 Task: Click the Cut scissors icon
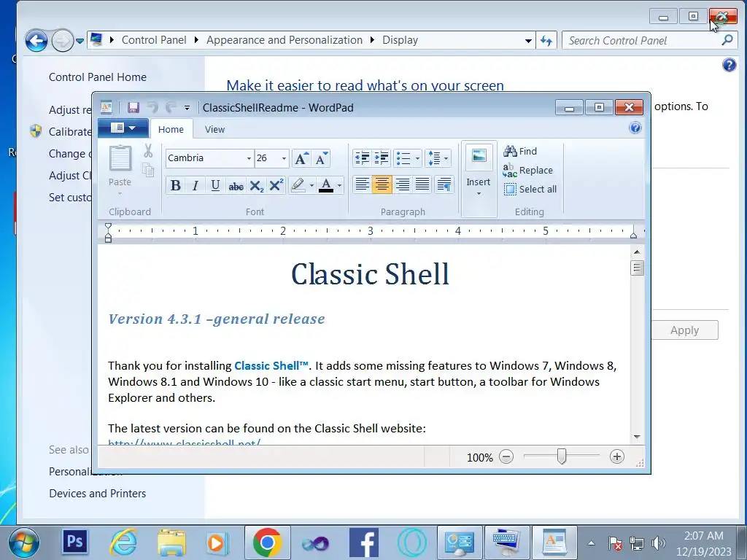coord(148,151)
